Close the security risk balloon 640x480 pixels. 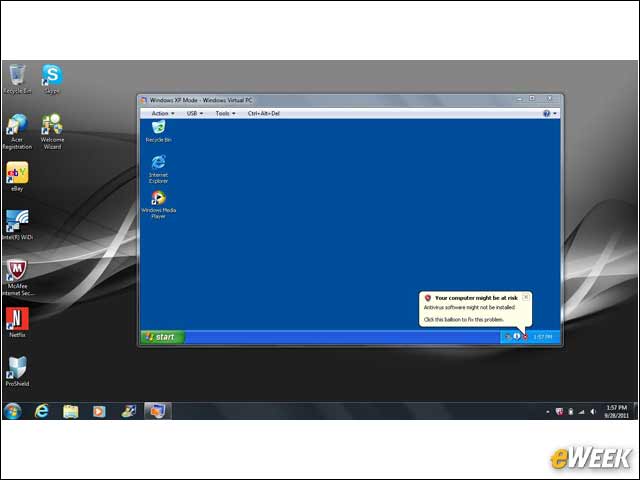pos(526,297)
